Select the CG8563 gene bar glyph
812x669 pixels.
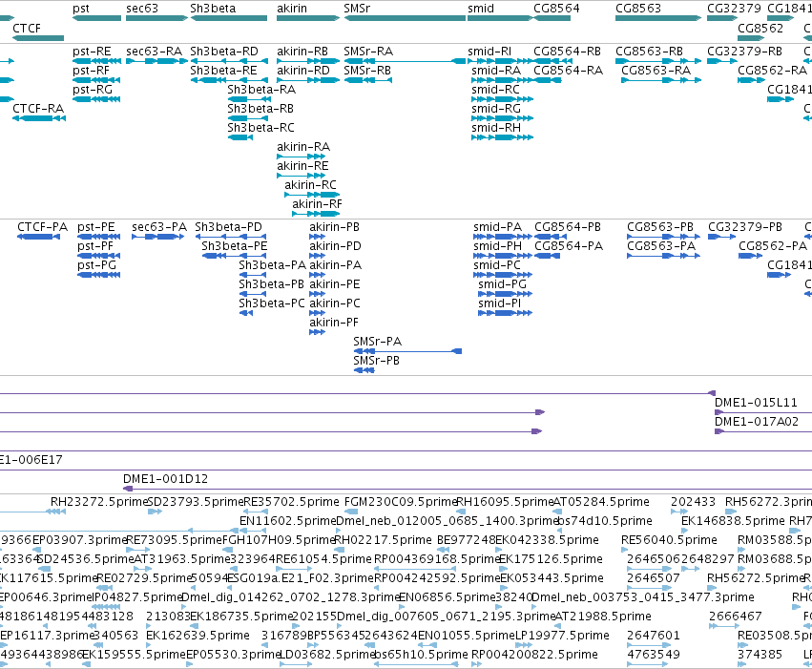coord(658,18)
